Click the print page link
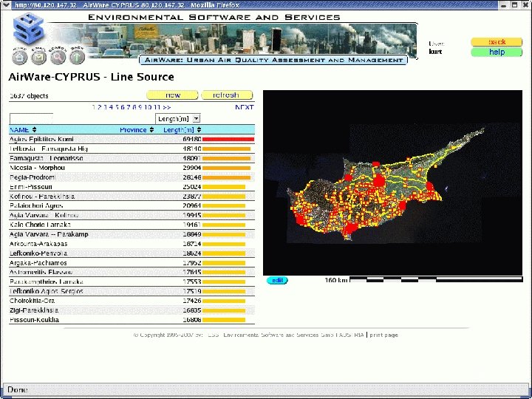The height and width of the screenshot is (399, 532). pyautogui.click(x=383, y=335)
